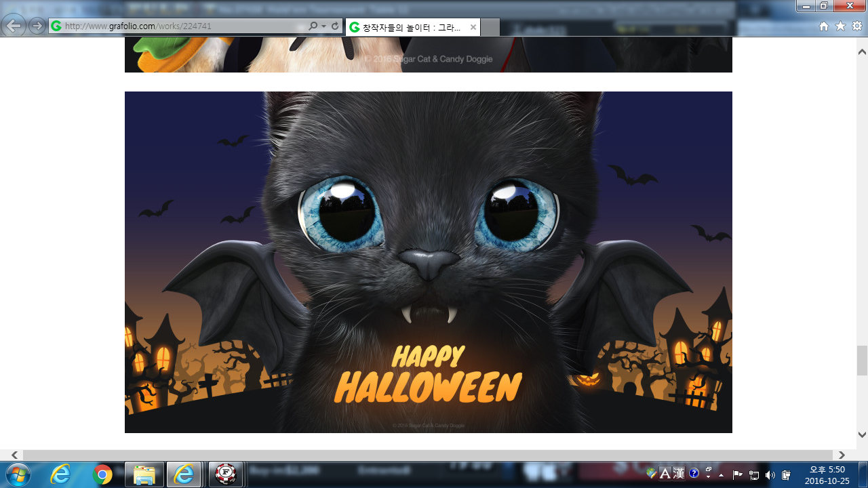Click the Happy Halloween bat cat illustration
The height and width of the screenshot is (488, 868).
(x=429, y=262)
